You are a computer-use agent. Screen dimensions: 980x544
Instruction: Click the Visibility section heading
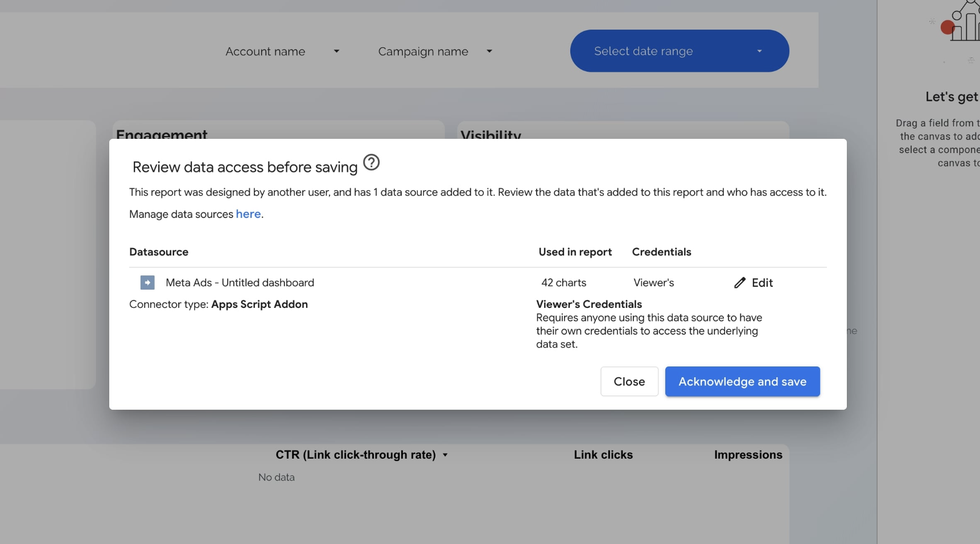point(491,135)
